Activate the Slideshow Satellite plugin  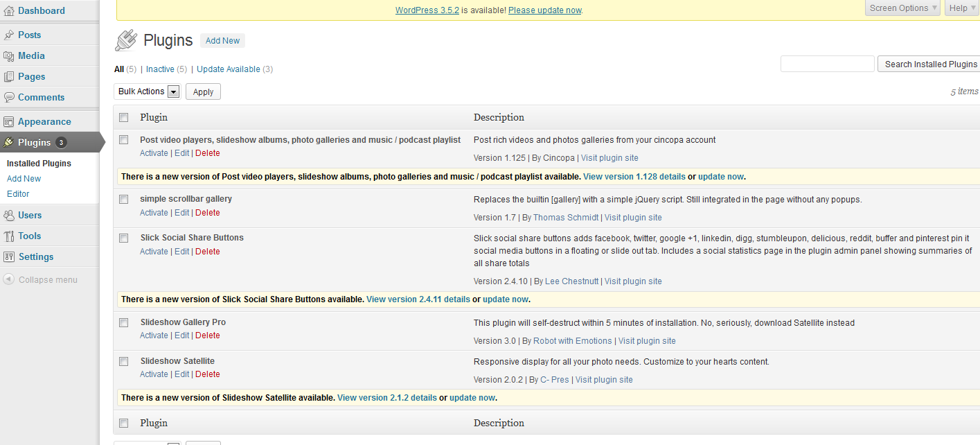154,374
